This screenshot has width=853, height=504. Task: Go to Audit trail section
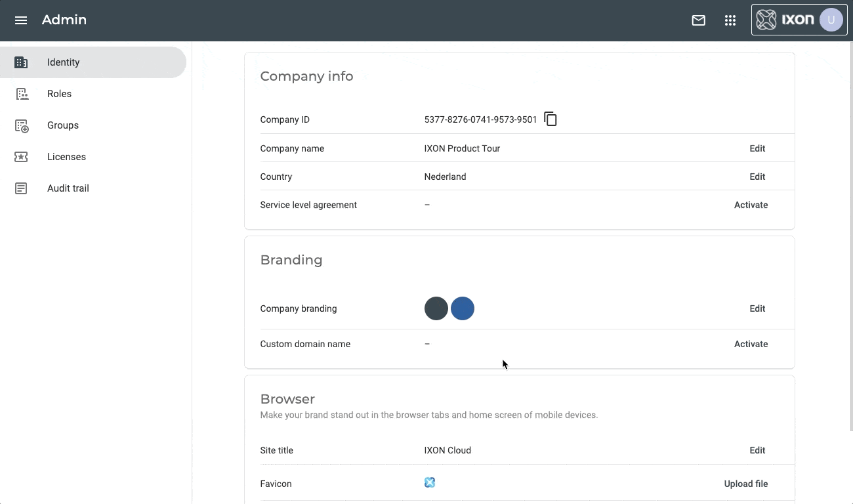coord(93,188)
